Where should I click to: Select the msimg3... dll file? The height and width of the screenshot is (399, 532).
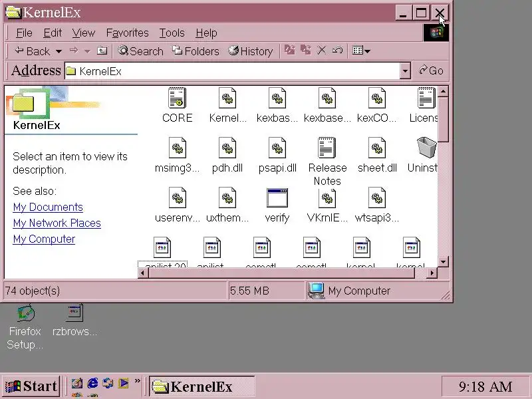[x=178, y=148]
